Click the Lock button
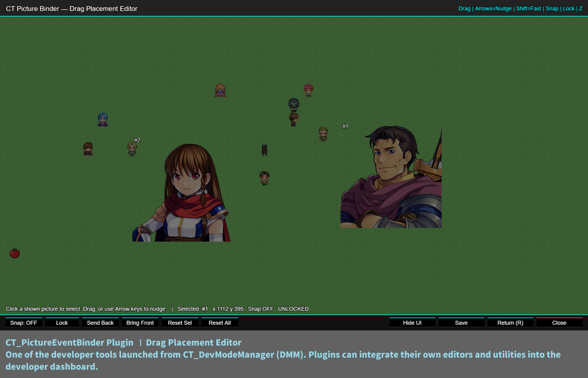 pyautogui.click(x=62, y=323)
